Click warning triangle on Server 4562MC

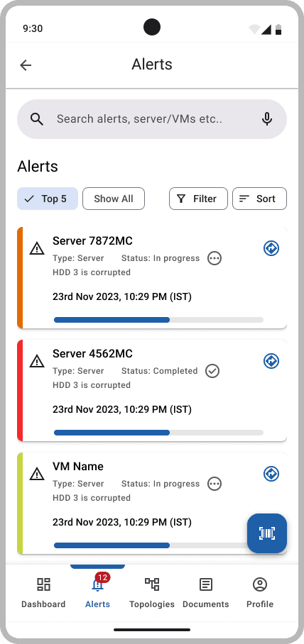pos(37,361)
